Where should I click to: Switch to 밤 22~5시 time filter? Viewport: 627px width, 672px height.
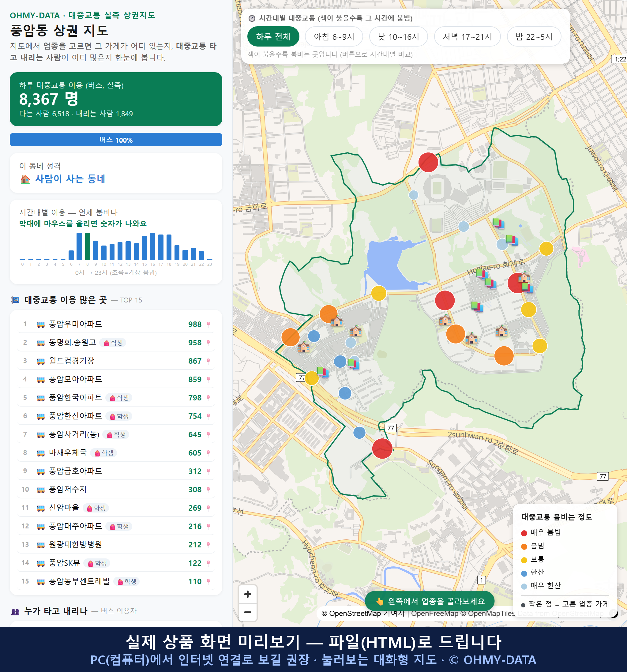tap(534, 36)
